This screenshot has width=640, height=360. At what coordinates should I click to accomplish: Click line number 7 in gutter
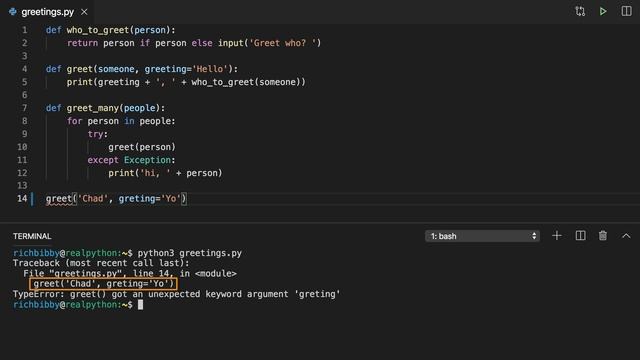(x=24, y=108)
